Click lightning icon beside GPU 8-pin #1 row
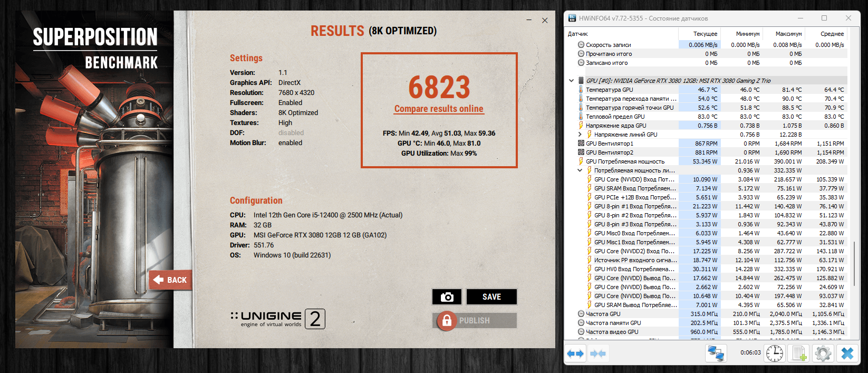868x373 pixels. coord(590,206)
